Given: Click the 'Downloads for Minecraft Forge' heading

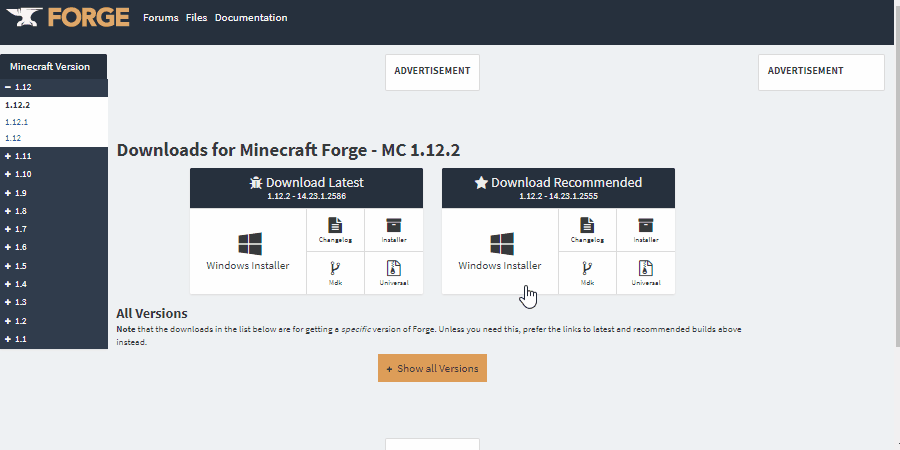Looking at the screenshot, I should (x=288, y=150).
